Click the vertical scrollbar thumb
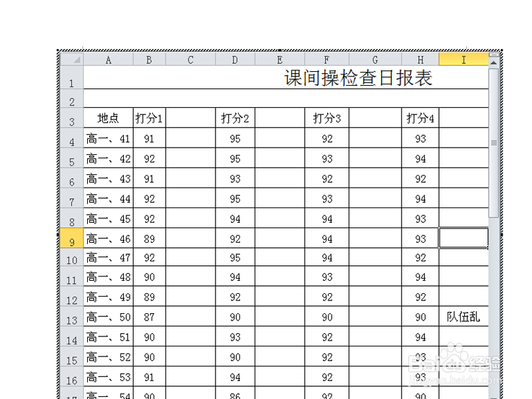532x399 pixels. 493,143
